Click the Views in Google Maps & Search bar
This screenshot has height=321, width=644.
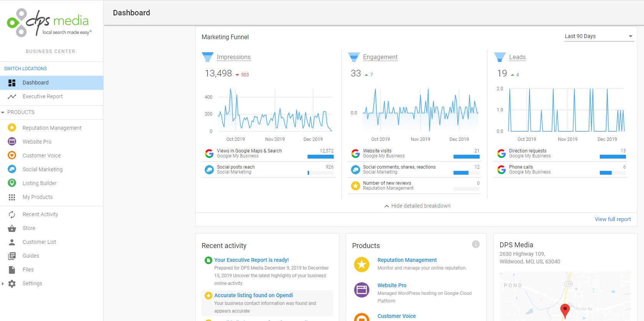pos(320,157)
